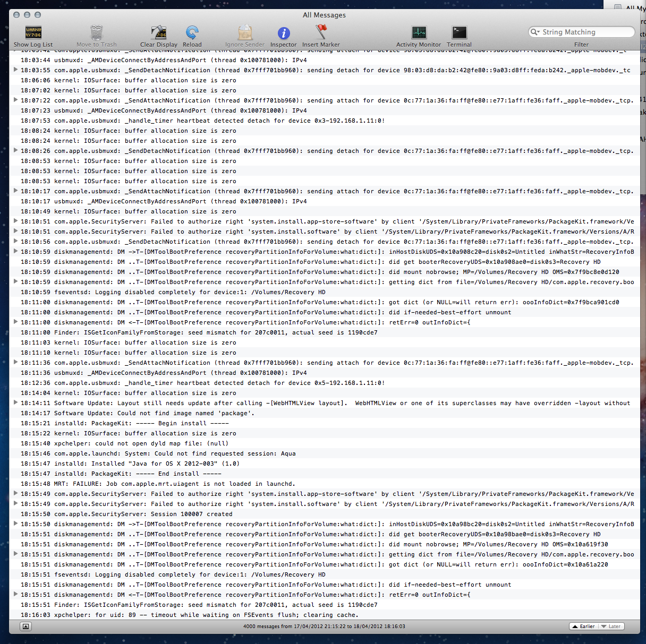Expand the 18:07:22 SendAttachNotification entry
This screenshot has width=646, height=644.
pos(15,100)
